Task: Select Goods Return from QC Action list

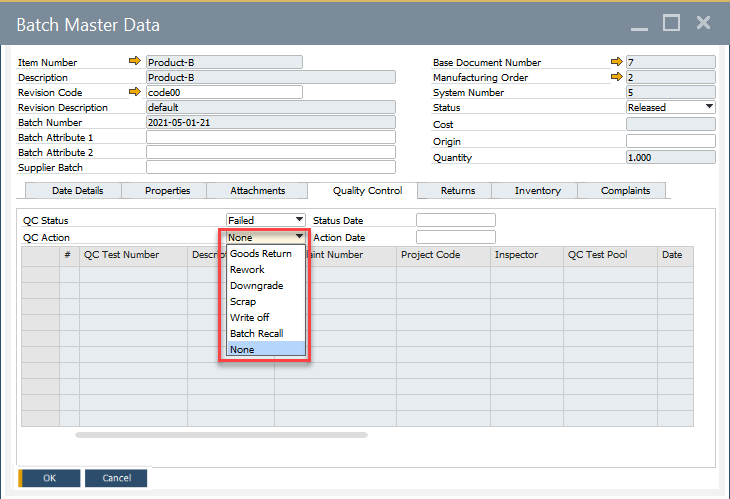Action: pos(261,254)
